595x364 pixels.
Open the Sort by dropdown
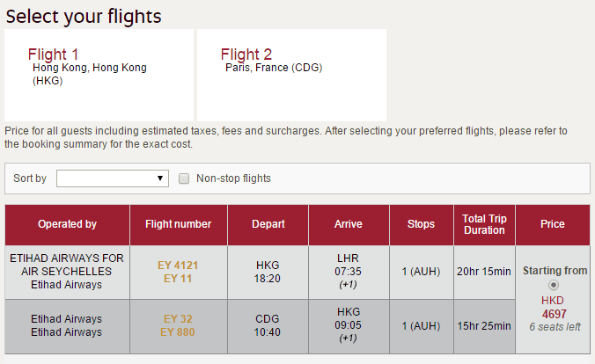coord(112,178)
